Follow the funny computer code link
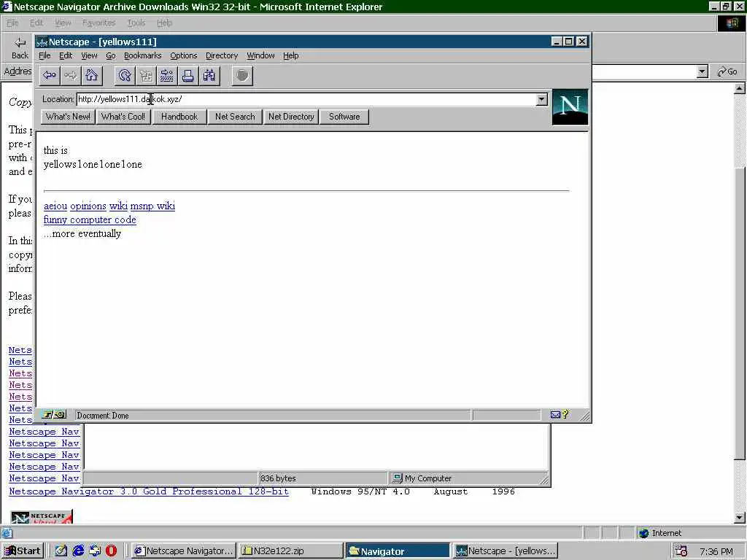This screenshot has height=560, width=747. [90, 220]
